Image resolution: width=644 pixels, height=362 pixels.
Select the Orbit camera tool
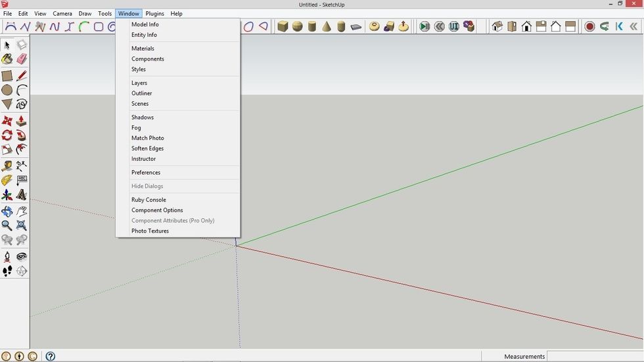click(7, 211)
